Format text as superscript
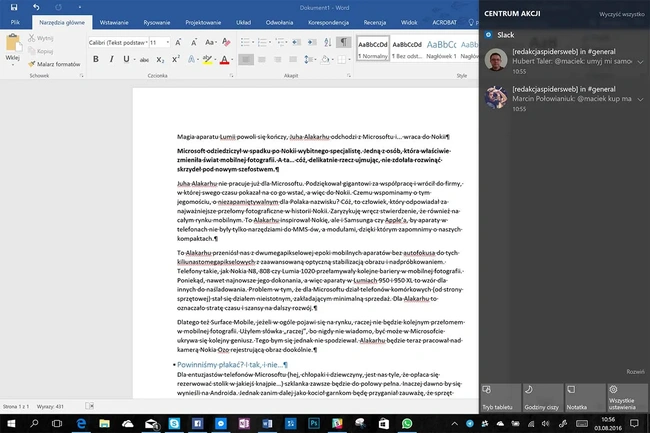Viewport: 650px width, 433px height. click(x=176, y=59)
